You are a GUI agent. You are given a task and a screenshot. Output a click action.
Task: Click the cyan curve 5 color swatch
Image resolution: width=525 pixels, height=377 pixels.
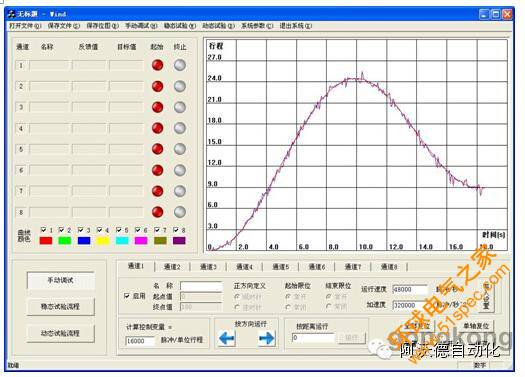pos(122,240)
